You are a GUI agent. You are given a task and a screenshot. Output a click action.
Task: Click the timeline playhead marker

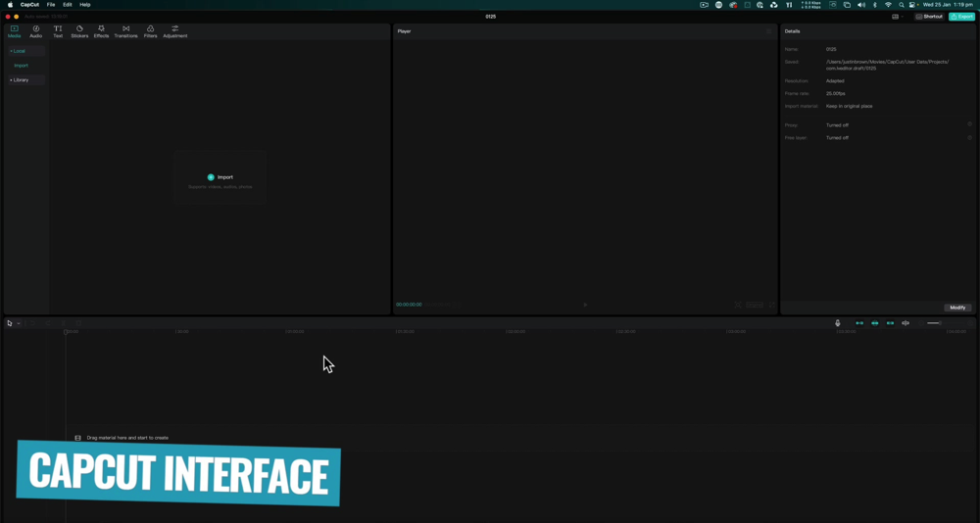[66, 332]
